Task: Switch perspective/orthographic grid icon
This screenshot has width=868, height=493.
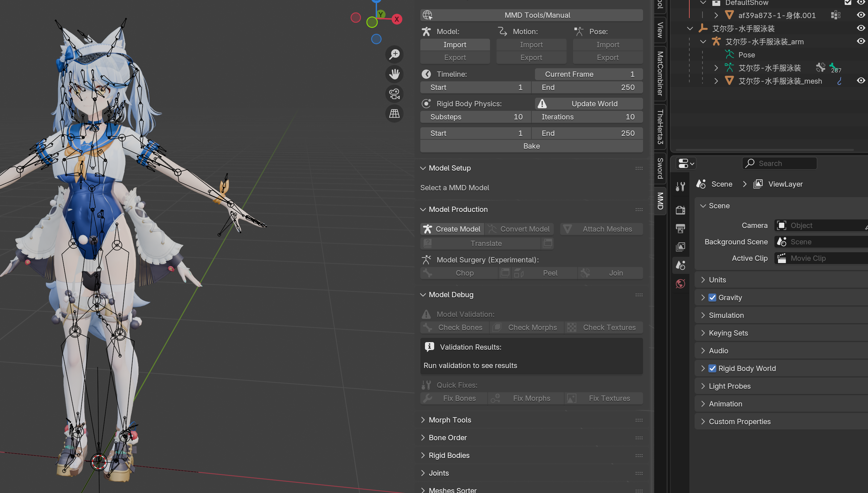Action: pyautogui.click(x=394, y=113)
